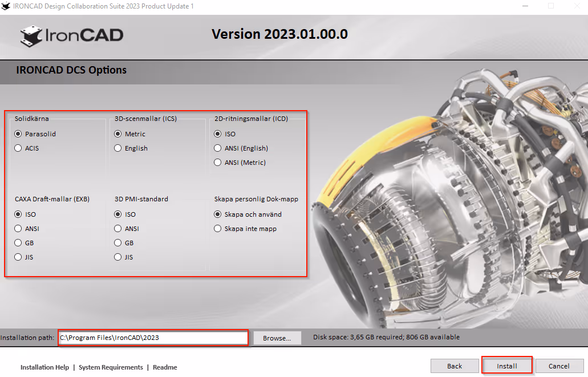Select ISO under CAXA Draft-mallar (EXB)

pyautogui.click(x=25, y=214)
